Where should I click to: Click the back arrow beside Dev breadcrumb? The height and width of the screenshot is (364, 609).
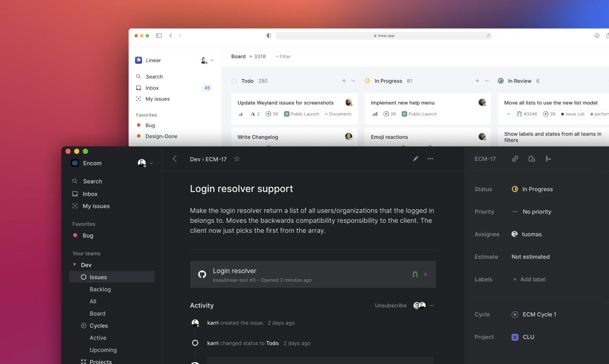pyautogui.click(x=175, y=159)
